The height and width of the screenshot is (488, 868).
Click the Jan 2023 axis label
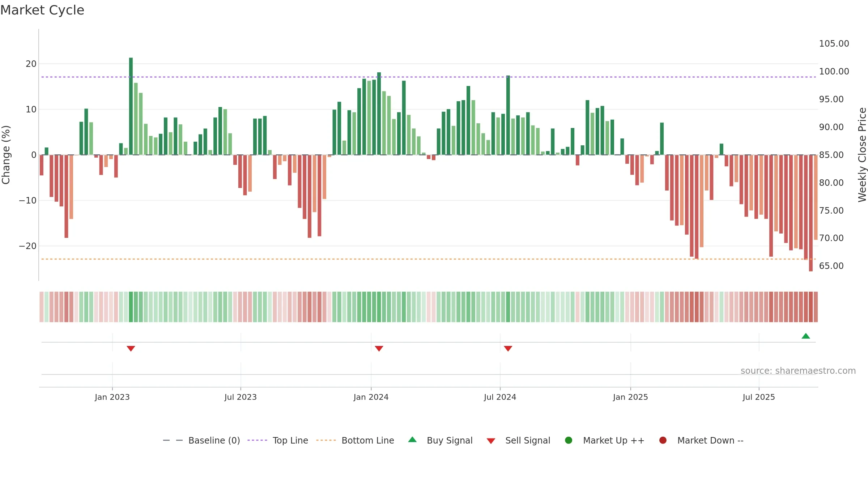tap(112, 397)
